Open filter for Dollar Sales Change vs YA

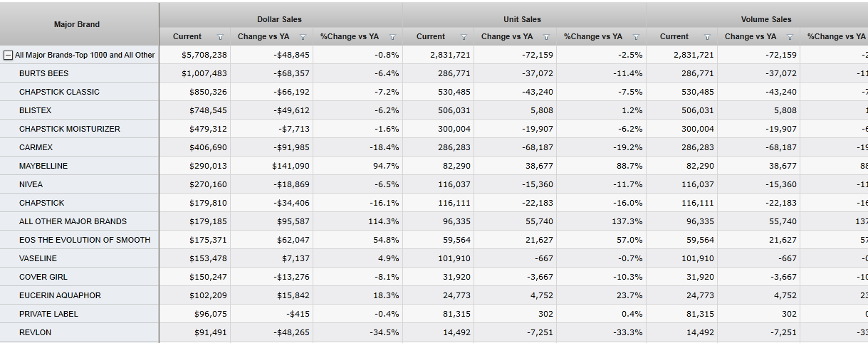tap(303, 37)
